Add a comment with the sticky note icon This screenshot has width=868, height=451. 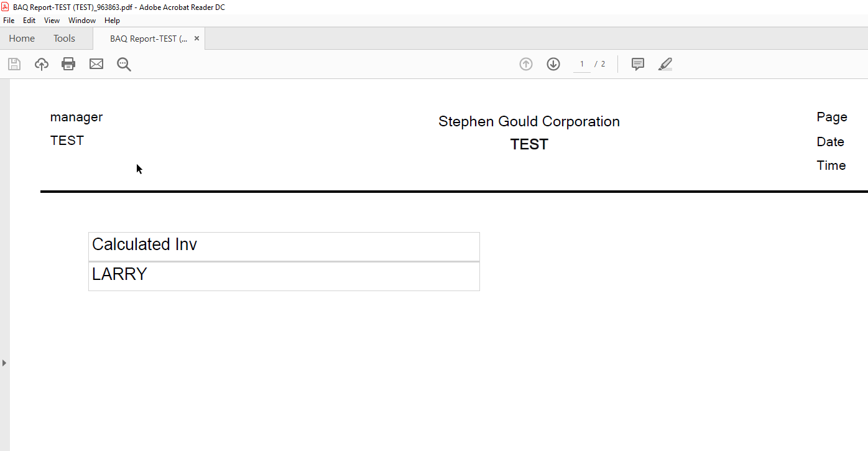coord(637,64)
